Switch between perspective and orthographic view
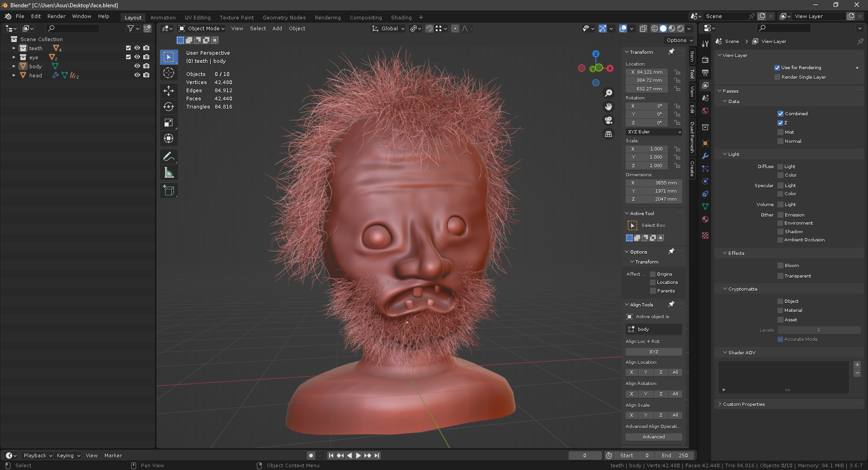 coord(609,134)
